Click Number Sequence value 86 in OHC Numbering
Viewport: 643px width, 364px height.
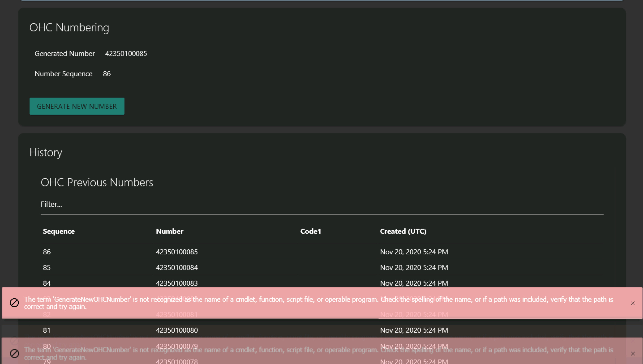[107, 74]
